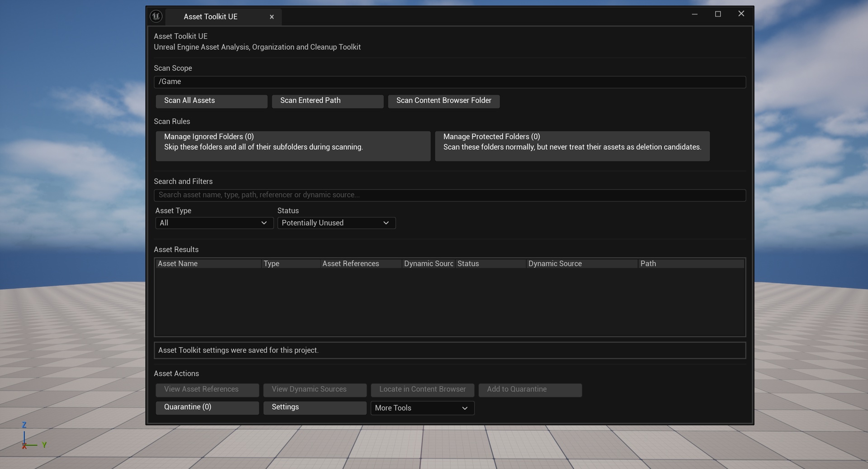The height and width of the screenshot is (469, 868).
Task: Click Scan Content Browser Folder
Action: point(444,101)
